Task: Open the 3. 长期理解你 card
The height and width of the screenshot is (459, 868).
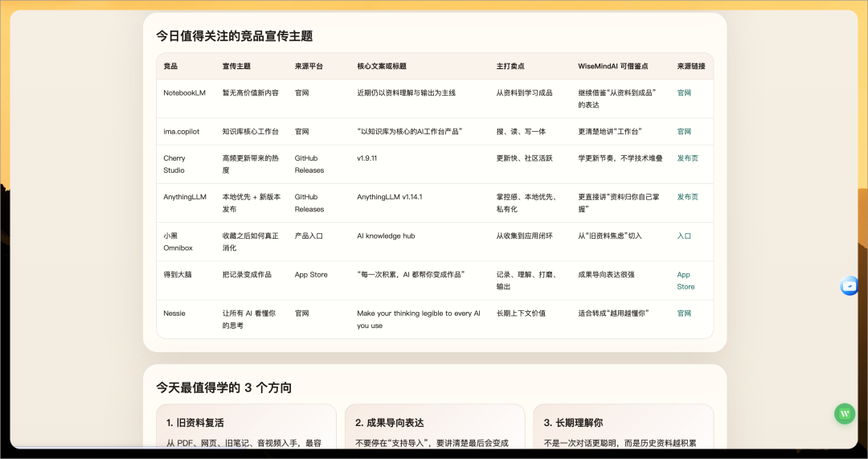Action: pyautogui.click(x=624, y=426)
